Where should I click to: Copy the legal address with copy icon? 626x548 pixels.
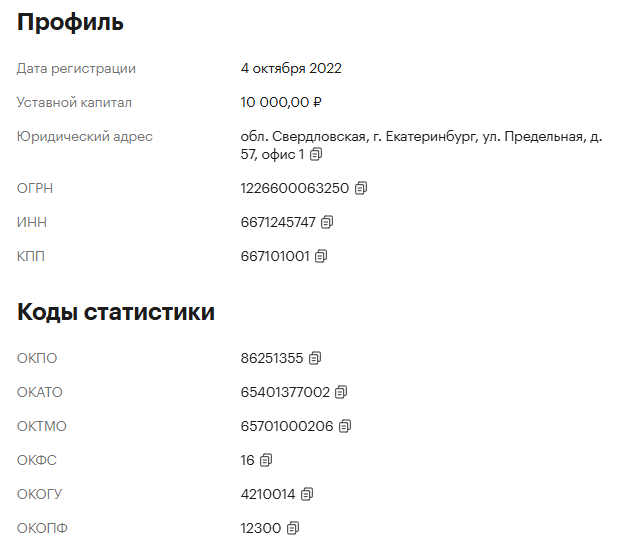316,154
